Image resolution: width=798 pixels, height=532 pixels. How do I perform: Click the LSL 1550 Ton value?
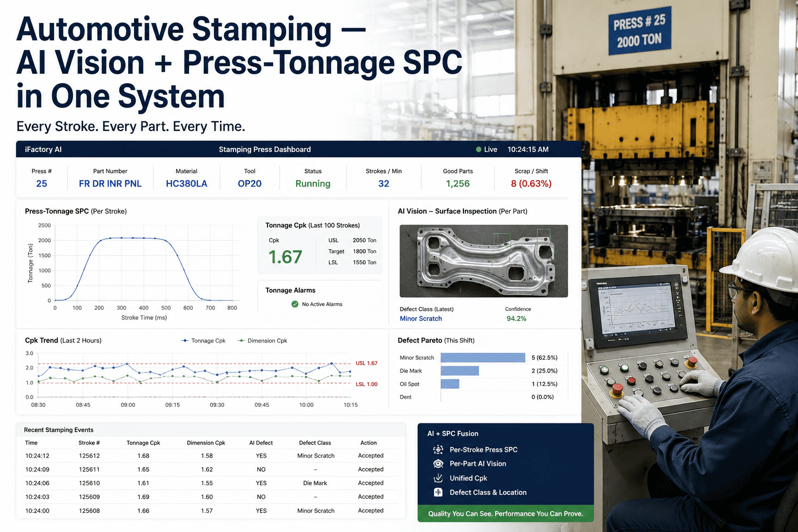(364, 262)
